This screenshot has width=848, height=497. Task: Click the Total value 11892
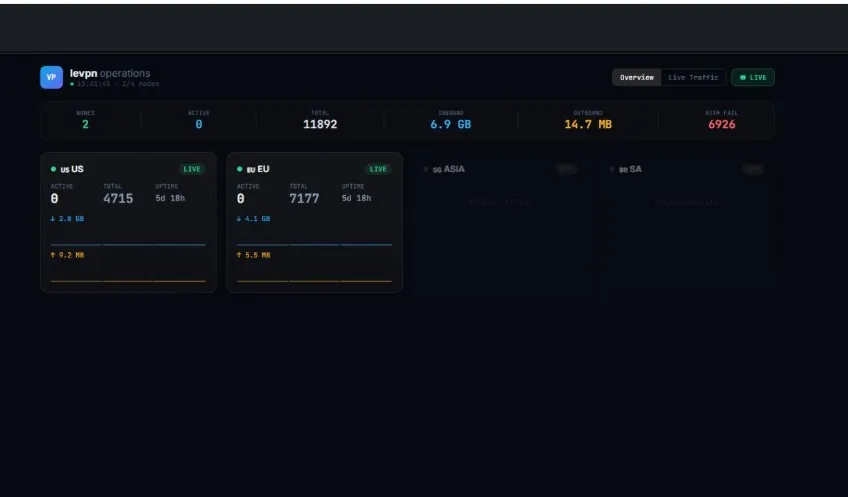click(x=320, y=124)
